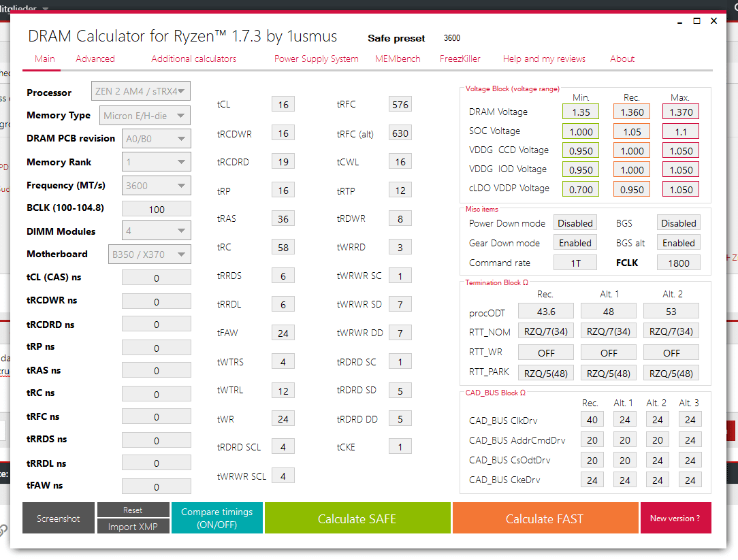Click the tFAW ns input field
Image resolution: width=738 pixels, height=560 pixels.
pyautogui.click(x=157, y=487)
